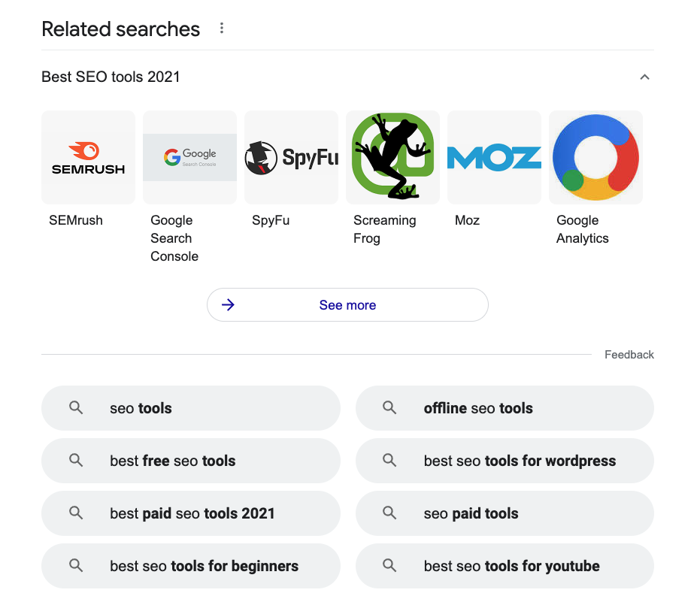
Task: Click the SEMrush logo icon
Action: [88, 156]
